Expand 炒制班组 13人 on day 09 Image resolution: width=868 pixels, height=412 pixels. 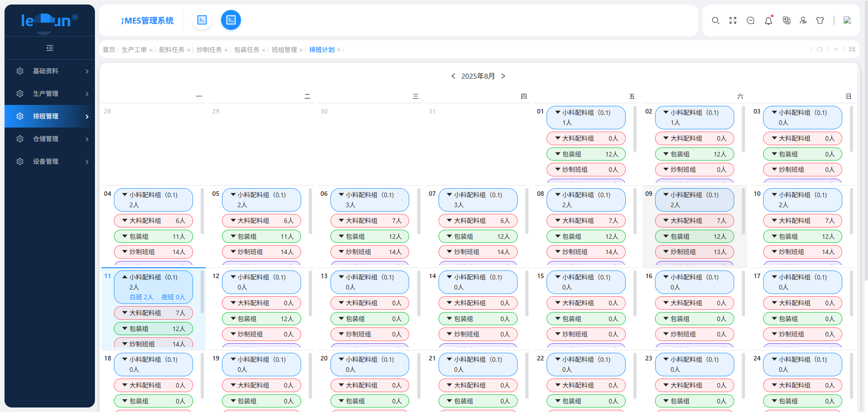coord(694,252)
